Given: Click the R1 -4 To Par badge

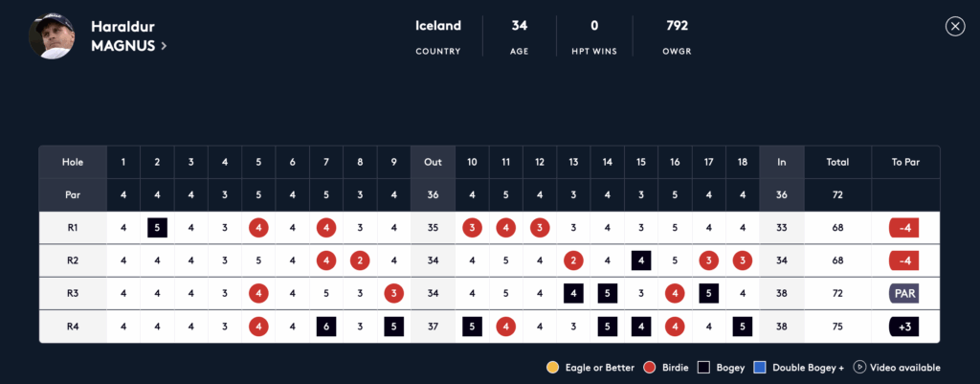Looking at the screenshot, I should click(x=905, y=228).
